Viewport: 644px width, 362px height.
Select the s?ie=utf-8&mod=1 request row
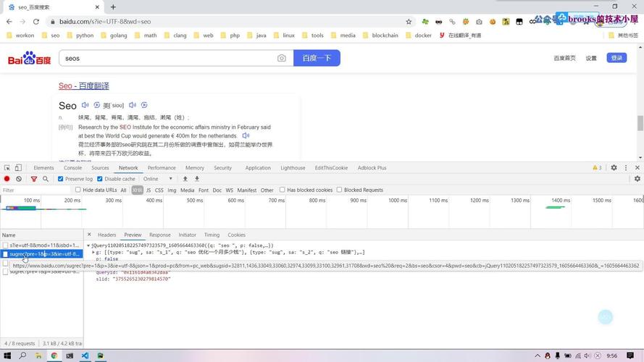41,245
